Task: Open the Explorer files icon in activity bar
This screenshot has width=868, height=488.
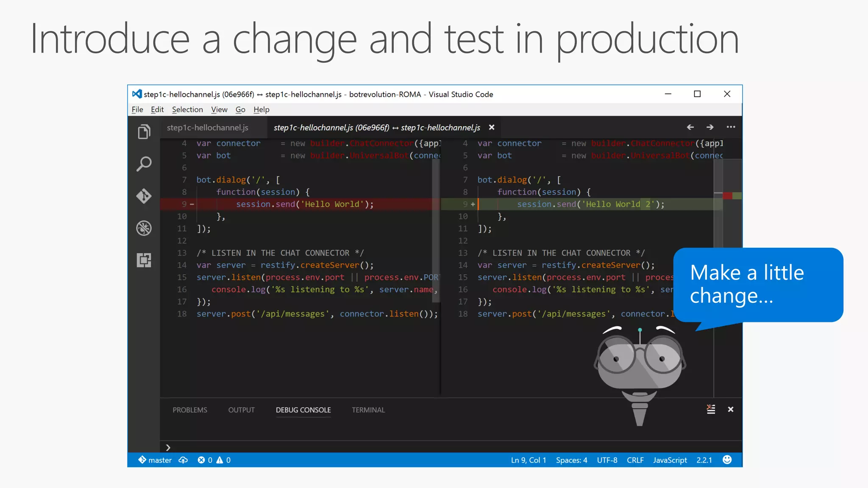Action: [x=144, y=132]
